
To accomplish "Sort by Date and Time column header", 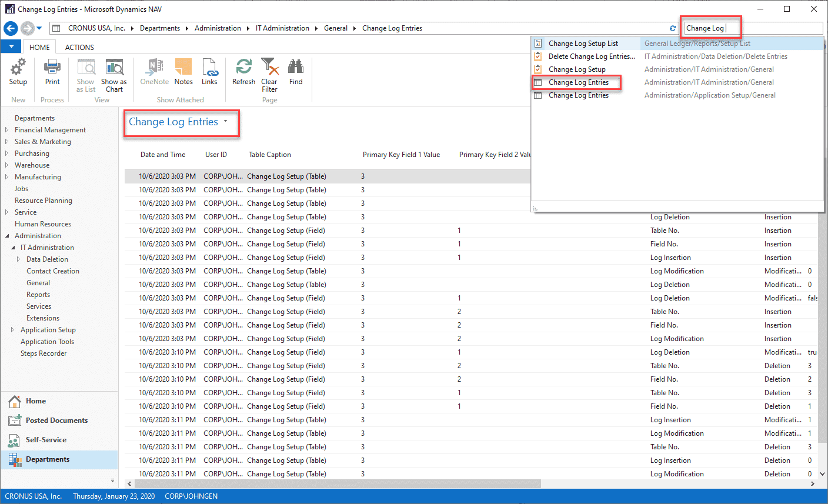I will [x=163, y=155].
